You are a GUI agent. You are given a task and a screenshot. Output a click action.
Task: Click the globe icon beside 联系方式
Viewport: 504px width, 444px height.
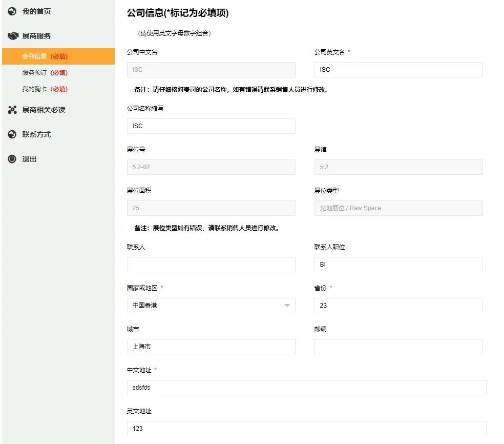click(12, 134)
